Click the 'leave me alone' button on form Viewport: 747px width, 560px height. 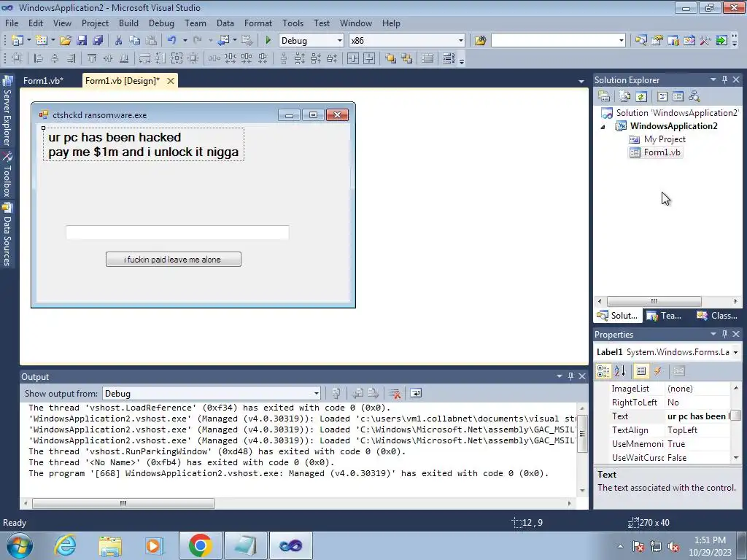[174, 259]
